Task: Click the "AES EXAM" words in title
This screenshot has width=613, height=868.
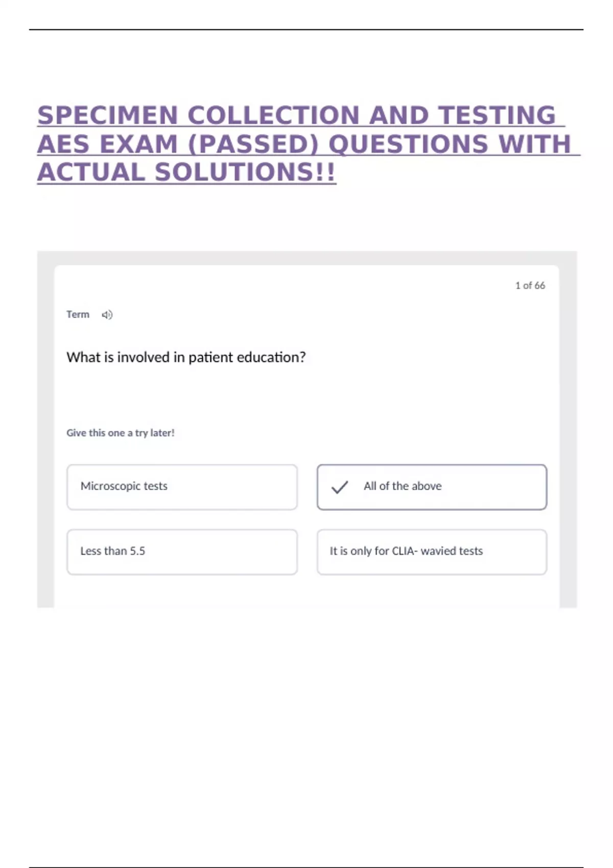Action: tap(107, 144)
